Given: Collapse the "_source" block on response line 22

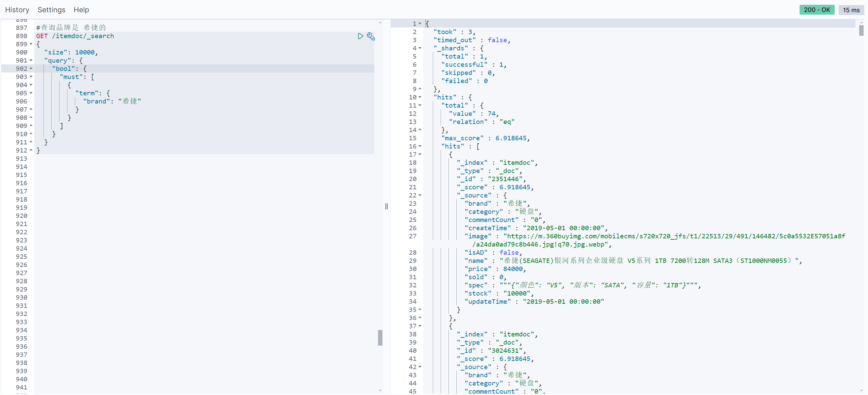Looking at the screenshot, I should 420,195.
